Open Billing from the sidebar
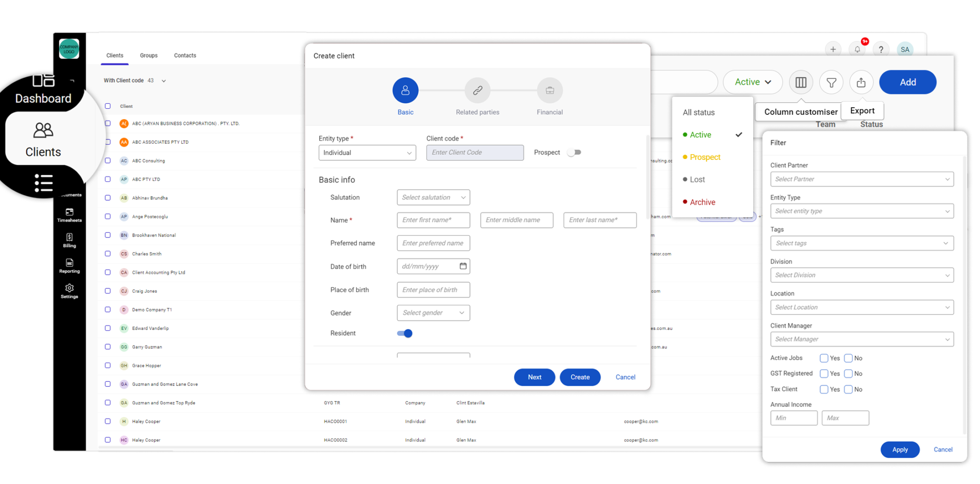Image resolution: width=980 pixels, height=484 pixels. (x=69, y=241)
